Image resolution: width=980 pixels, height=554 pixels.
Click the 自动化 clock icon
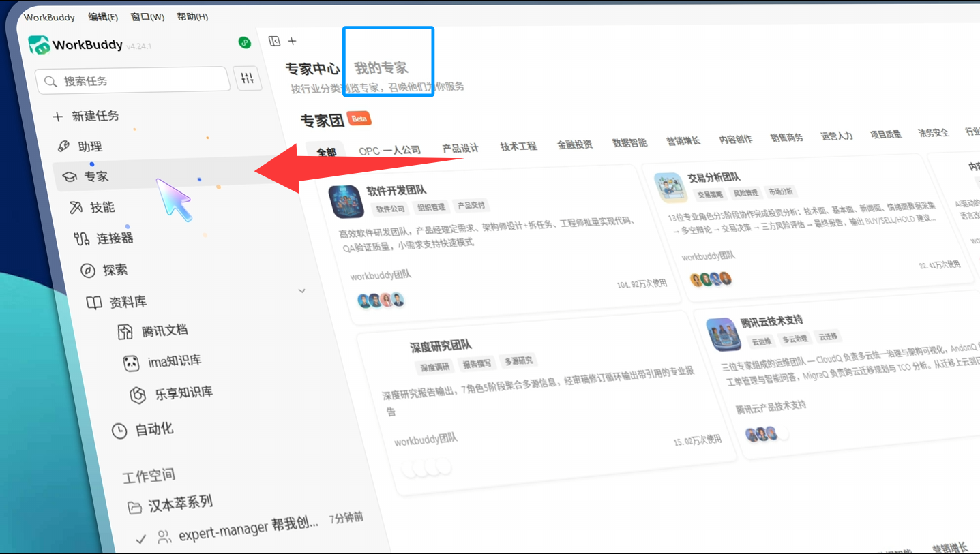(x=119, y=431)
